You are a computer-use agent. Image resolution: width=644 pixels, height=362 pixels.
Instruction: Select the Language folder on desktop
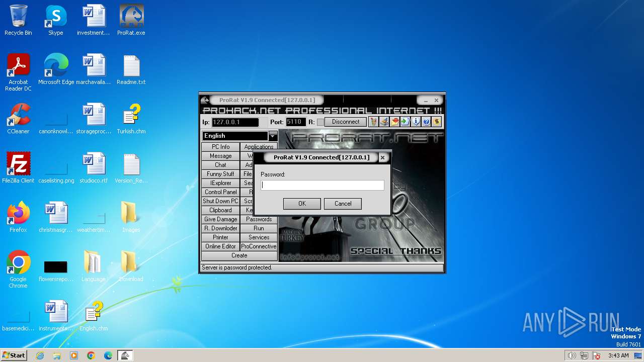click(94, 266)
